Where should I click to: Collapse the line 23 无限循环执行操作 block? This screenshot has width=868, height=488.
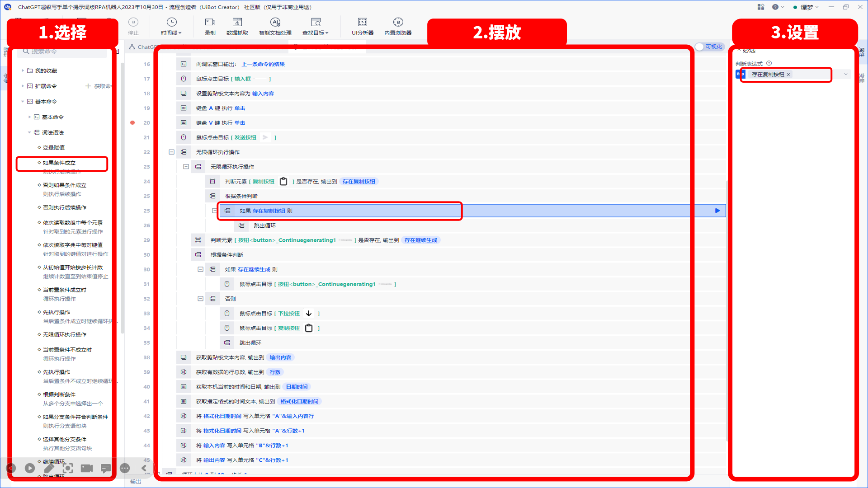[x=186, y=167]
